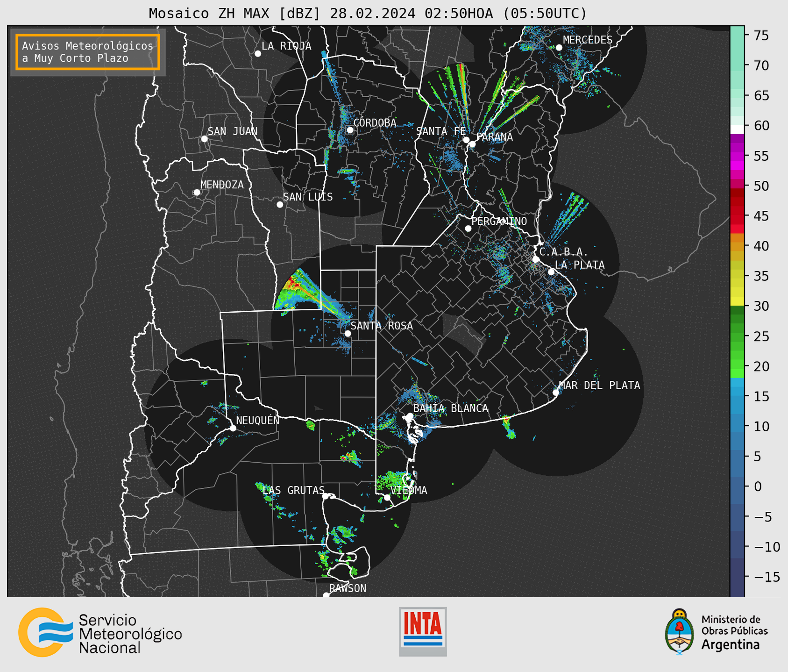Click the MAR DEL PLATA city marker dot
788x672 pixels.
coord(556,393)
